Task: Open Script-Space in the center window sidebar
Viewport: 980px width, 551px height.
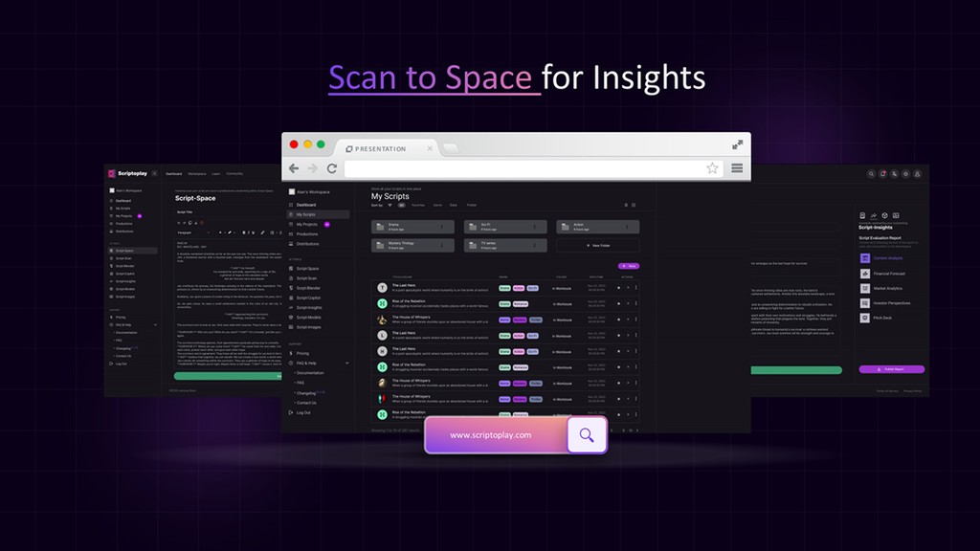Action: [x=307, y=269]
